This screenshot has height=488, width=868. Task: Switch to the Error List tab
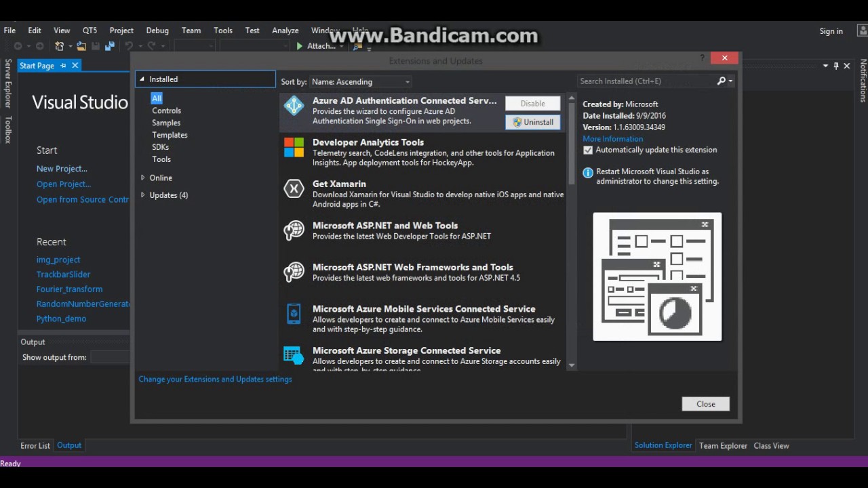click(x=35, y=445)
